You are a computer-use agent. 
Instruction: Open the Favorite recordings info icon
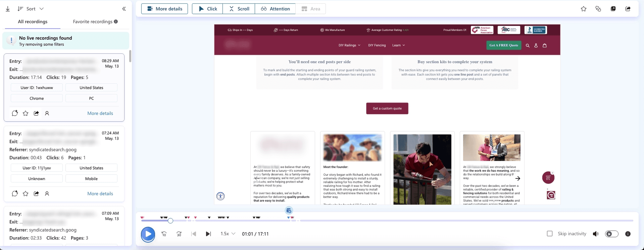click(116, 22)
